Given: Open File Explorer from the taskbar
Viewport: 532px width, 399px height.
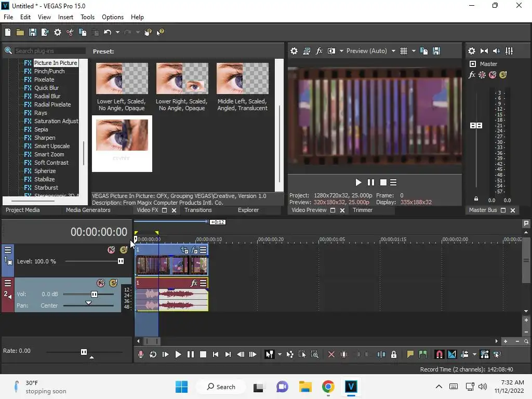Looking at the screenshot, I should pos(305,387).
